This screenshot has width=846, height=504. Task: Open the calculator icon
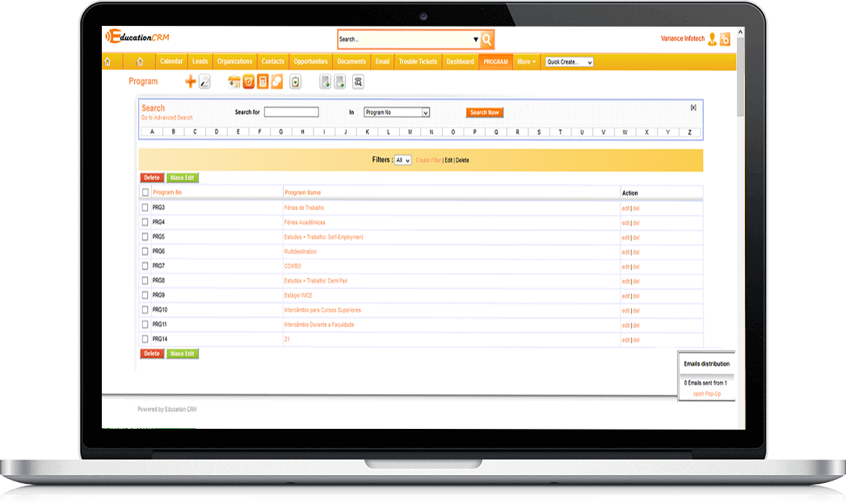[263, 82]
